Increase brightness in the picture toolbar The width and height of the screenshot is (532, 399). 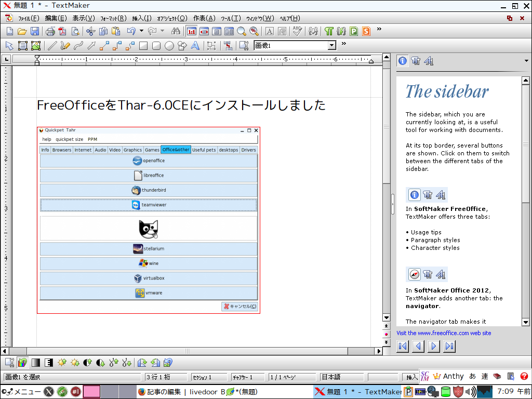tap(62, 363)
